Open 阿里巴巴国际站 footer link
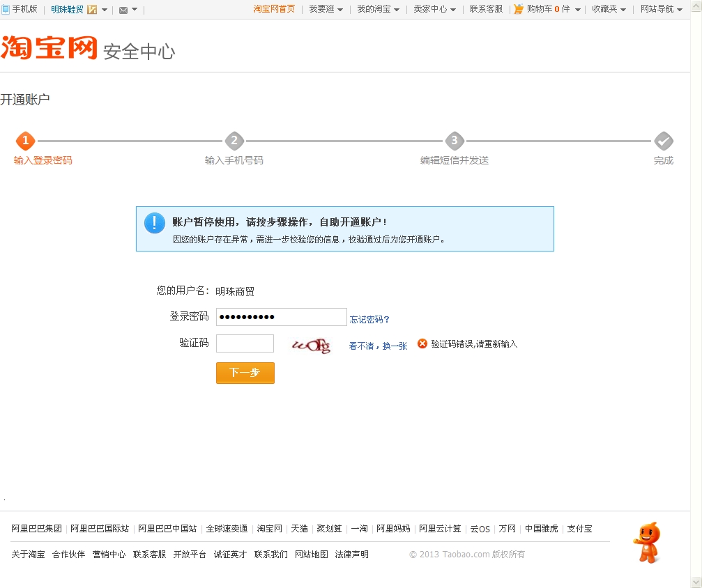The image size is (702, 588). click(100, 529)
